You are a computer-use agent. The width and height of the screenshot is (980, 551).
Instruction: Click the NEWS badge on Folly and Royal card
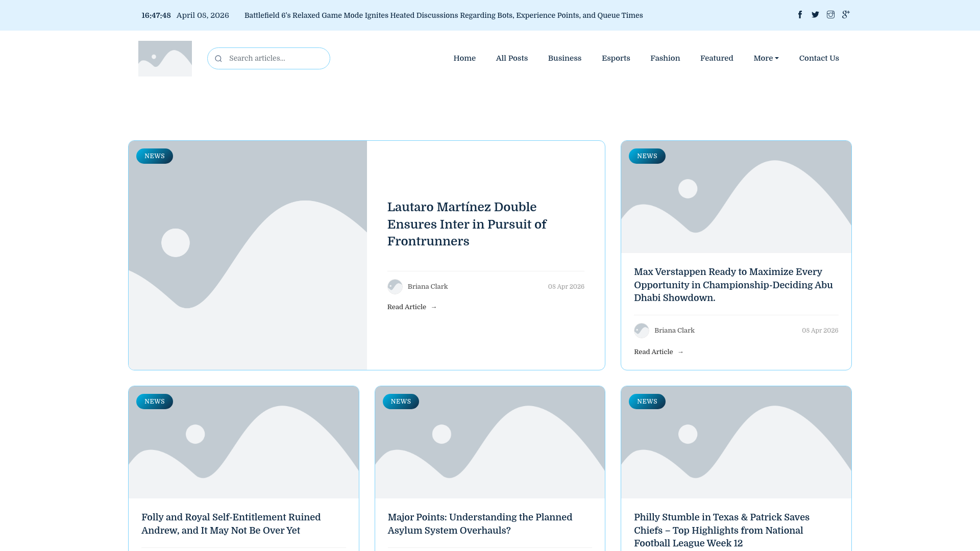(155, 402)
